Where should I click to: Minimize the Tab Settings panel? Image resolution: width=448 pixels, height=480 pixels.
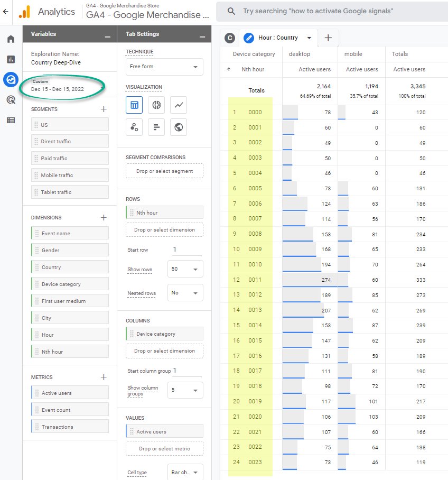(x=202, y=36)
